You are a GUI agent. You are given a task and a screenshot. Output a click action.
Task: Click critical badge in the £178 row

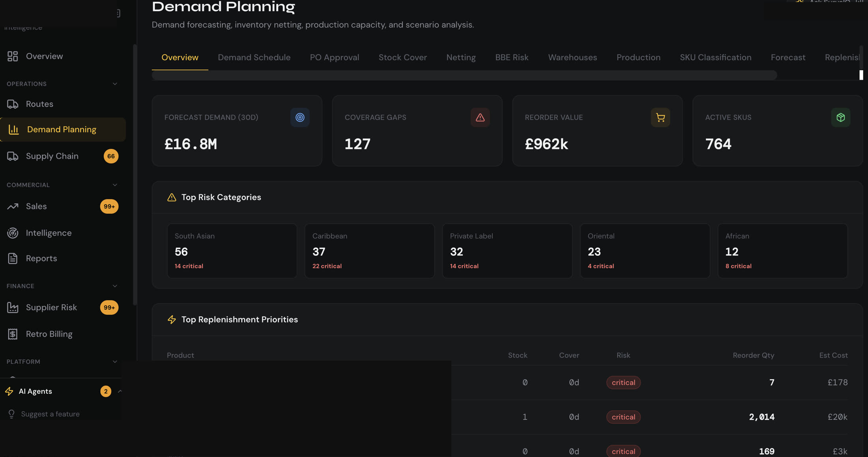coord(623,383)
